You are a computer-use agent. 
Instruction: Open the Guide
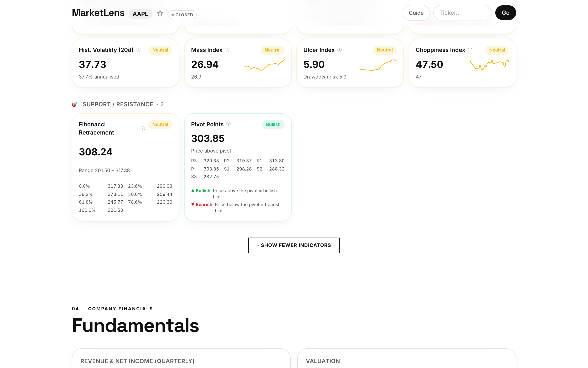(x=416, y=13)
